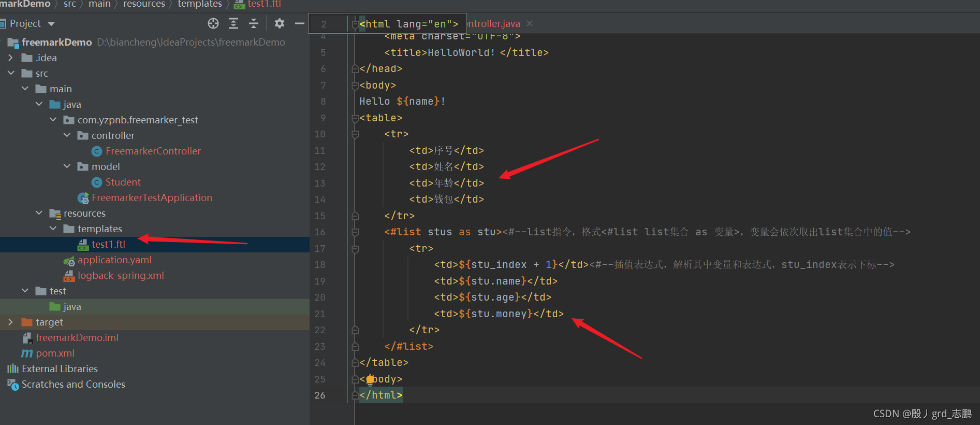The width and height of the screenshot is (980, 425).
Task: Open FreemarkerController class
Action: coord(153,151)
